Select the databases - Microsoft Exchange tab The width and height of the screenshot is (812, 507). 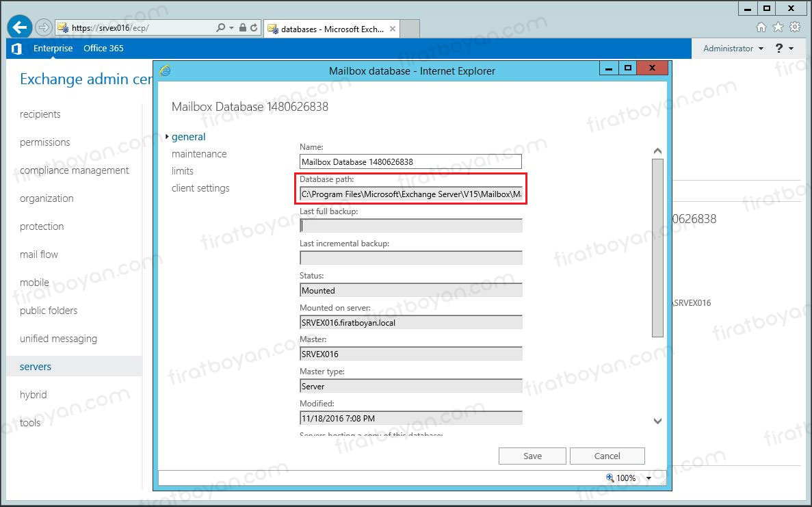[332, 29]
